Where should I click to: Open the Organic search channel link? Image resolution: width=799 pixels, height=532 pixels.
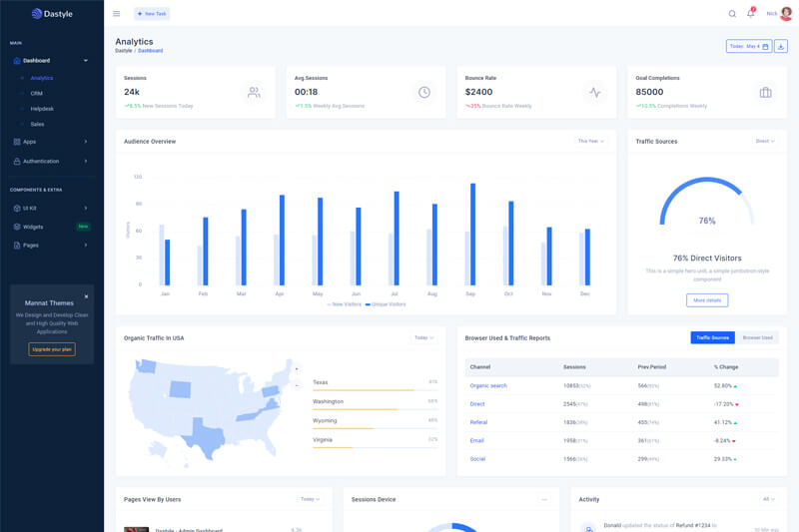[x=488, y=385]
